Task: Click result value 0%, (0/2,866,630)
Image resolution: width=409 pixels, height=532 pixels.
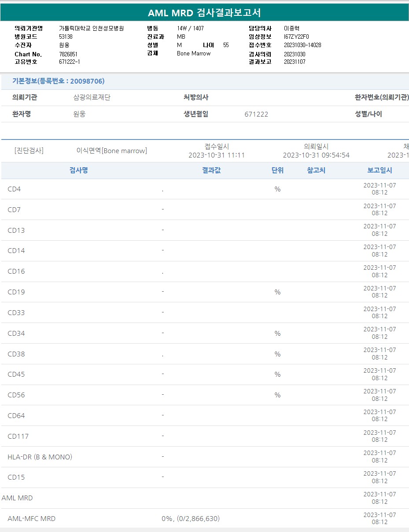Action: 191,519
